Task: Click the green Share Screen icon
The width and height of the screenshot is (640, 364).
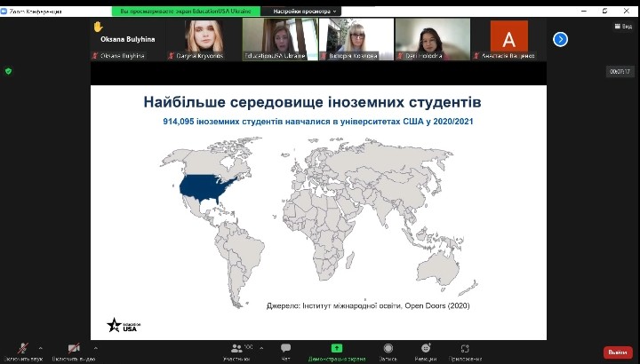Action: point(337,349)
